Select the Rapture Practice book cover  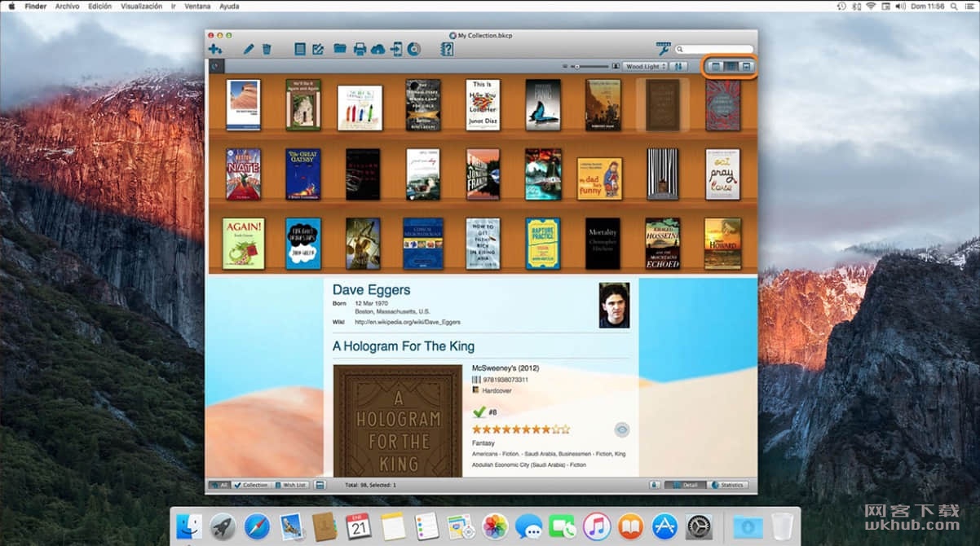pyautogui.click(x=543, y=244)
